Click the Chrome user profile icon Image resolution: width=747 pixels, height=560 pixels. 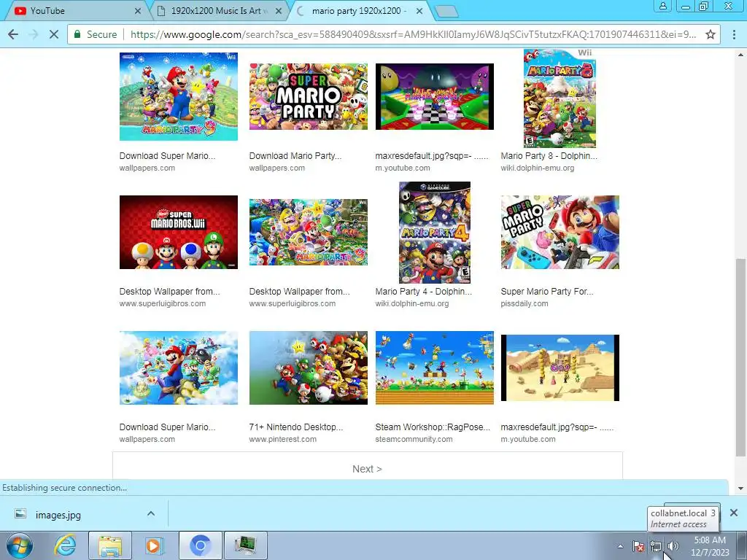click(x=662, y=6)
